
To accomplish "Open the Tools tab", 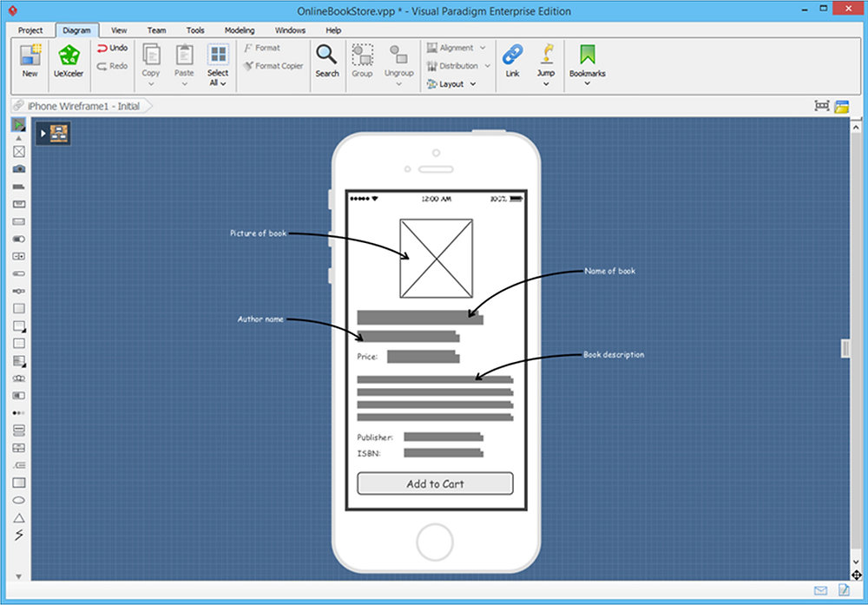I will [195, 30].
